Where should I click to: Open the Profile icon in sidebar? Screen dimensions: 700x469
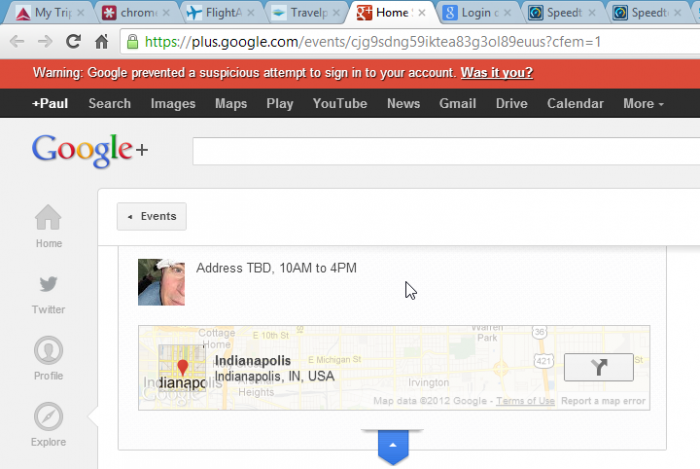[x=48, y=350]
